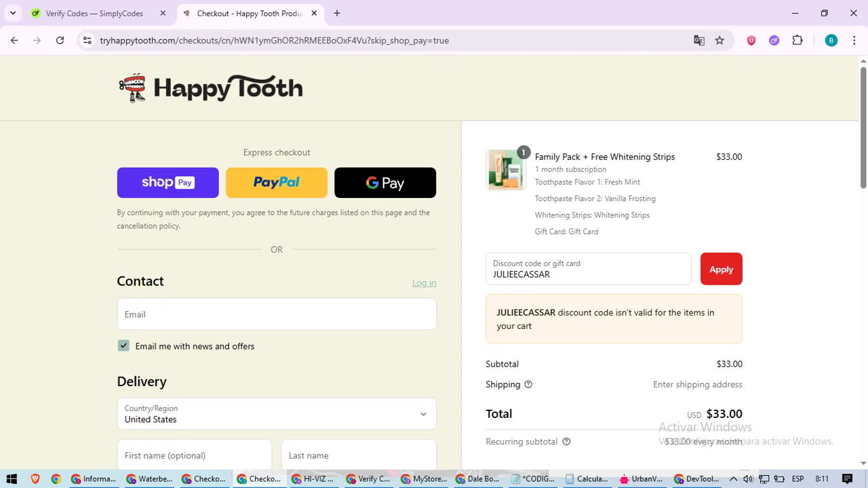Switch to the HI-VIZ taskbar window
The image size is (868, 488).
(314, 479)
